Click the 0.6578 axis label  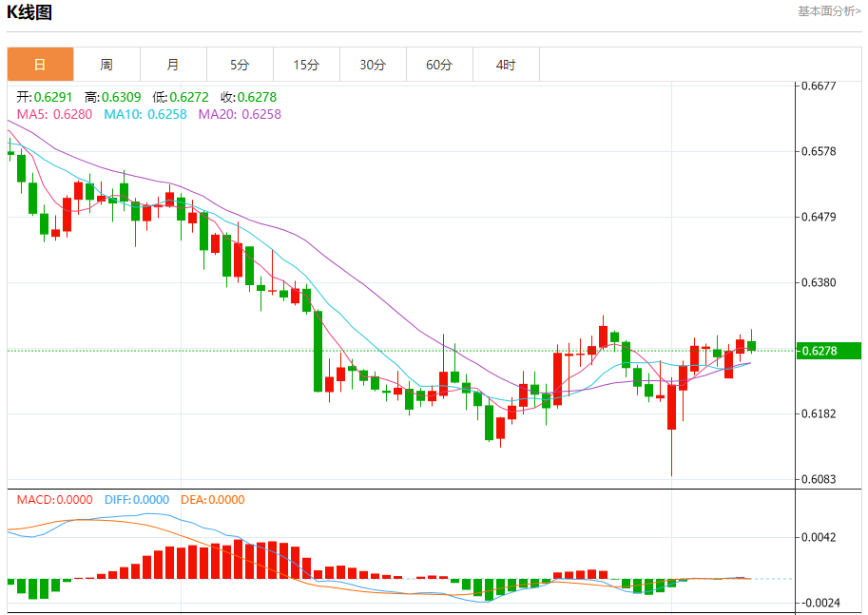coord(819,152)
